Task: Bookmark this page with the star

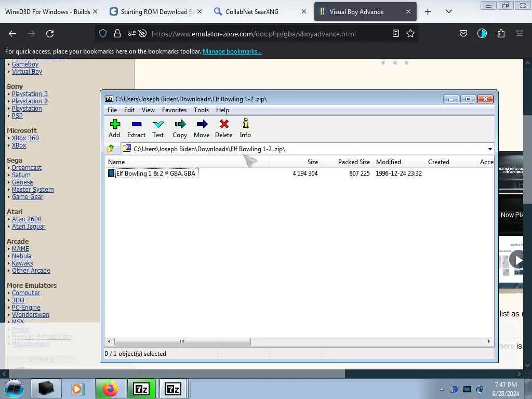Action: pos(410,33)
